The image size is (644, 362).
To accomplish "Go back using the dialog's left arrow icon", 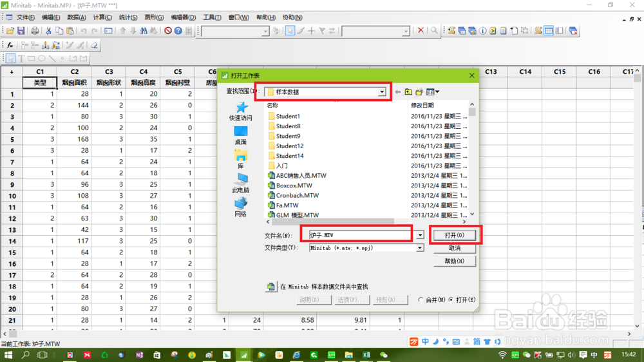I will (x=397, y=92).
